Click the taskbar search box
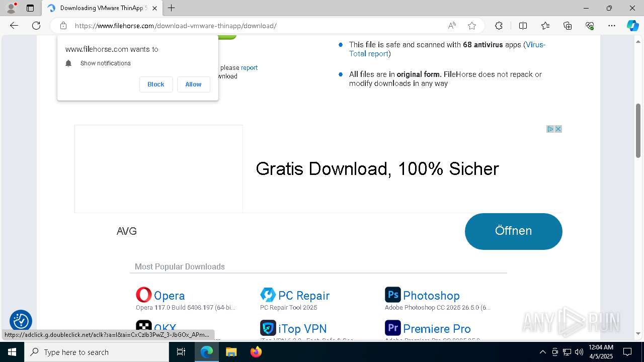This screenshot has width=644, height=362. (97, 352)
